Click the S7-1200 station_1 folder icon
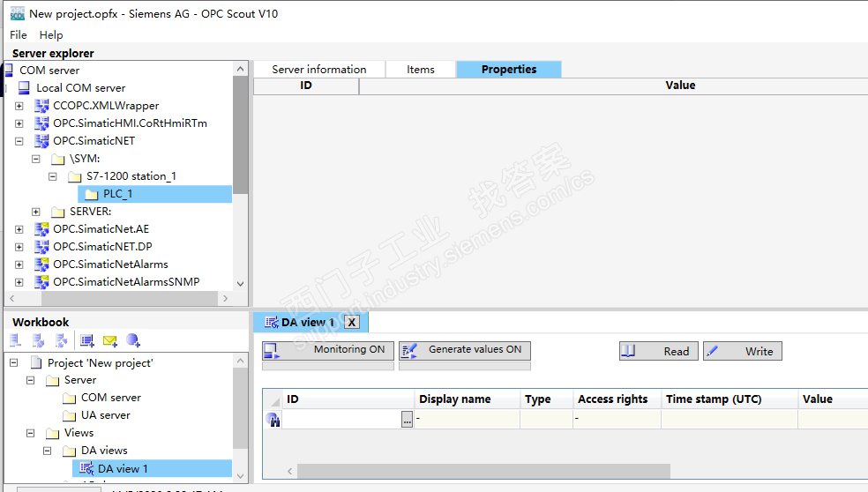This screenshot has width=868, height=492. (x=75, y=176)
